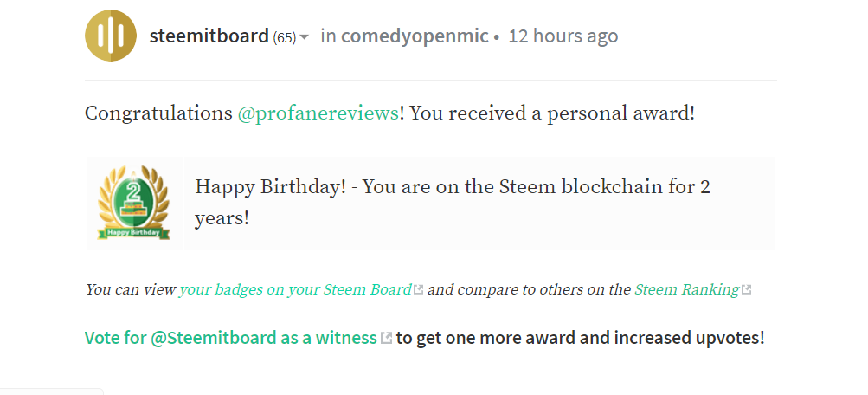Click "You received a personal award!" text
The width and height of the screenshot is (868, 395).
click(552, 113)
